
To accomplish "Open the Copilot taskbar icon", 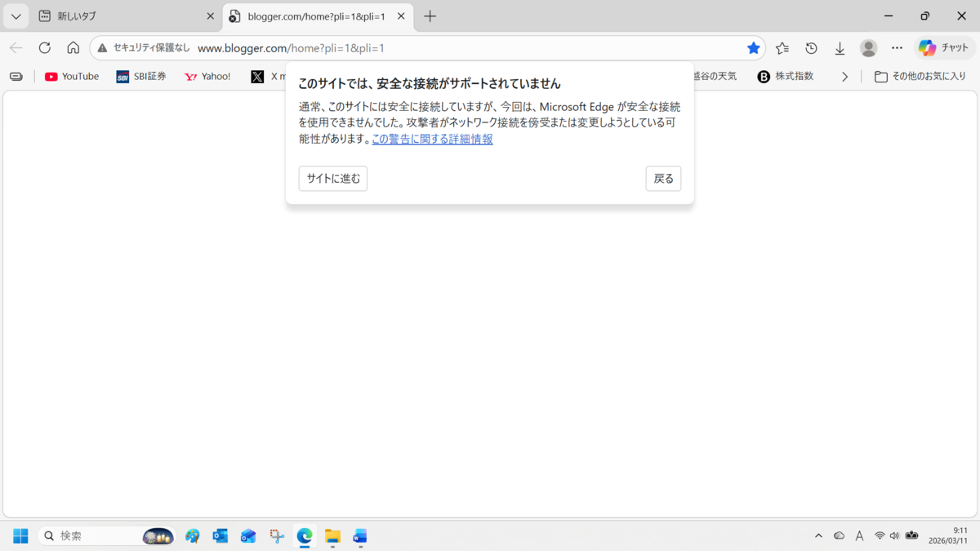I will click(x=193, y=536).
